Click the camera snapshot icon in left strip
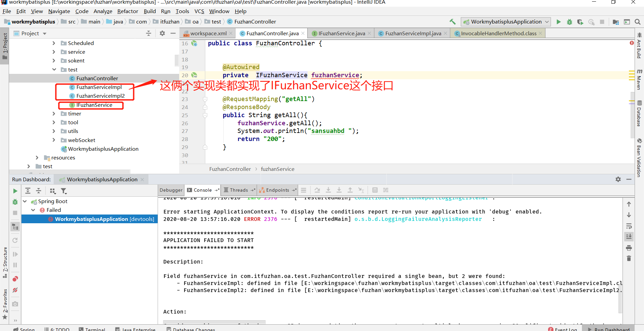Viewport: 644px width, 331px height. click(x=15, y=304)
